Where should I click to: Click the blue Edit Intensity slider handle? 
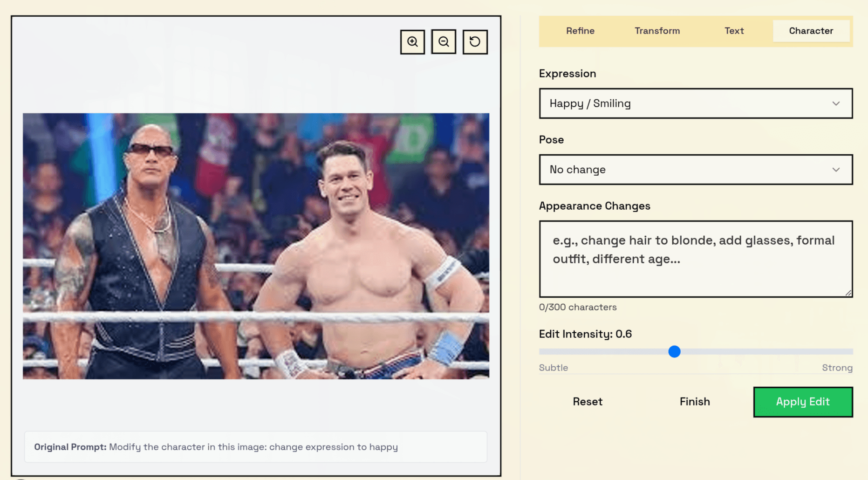pyautogui.click(x=674, y=351)
